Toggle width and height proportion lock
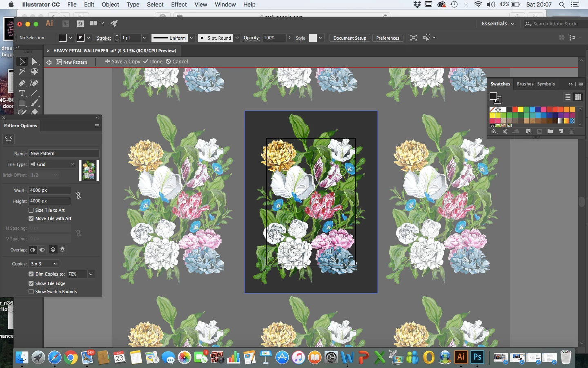This screenshot has width=588, height=368. (78, 195)
